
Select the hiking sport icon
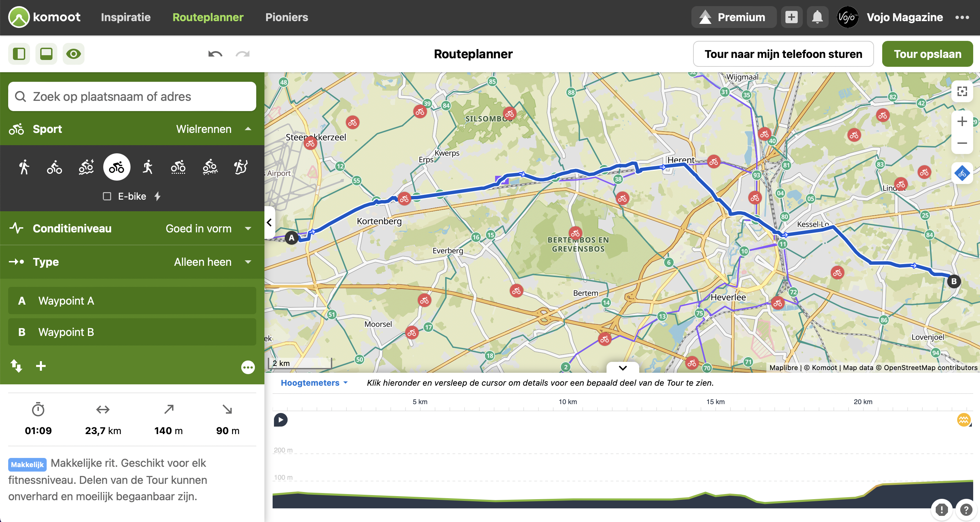pos(24,167)
